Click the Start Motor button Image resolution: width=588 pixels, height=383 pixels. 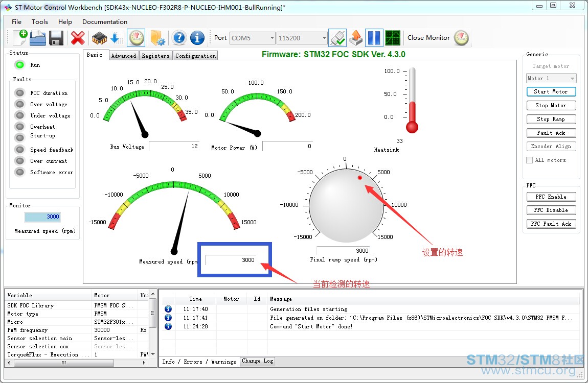(551, 91)
